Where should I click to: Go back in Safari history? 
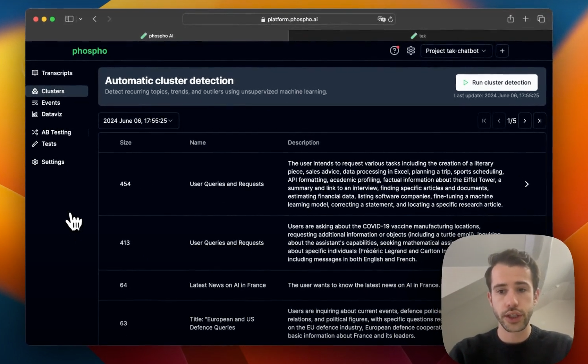[95, 19]
